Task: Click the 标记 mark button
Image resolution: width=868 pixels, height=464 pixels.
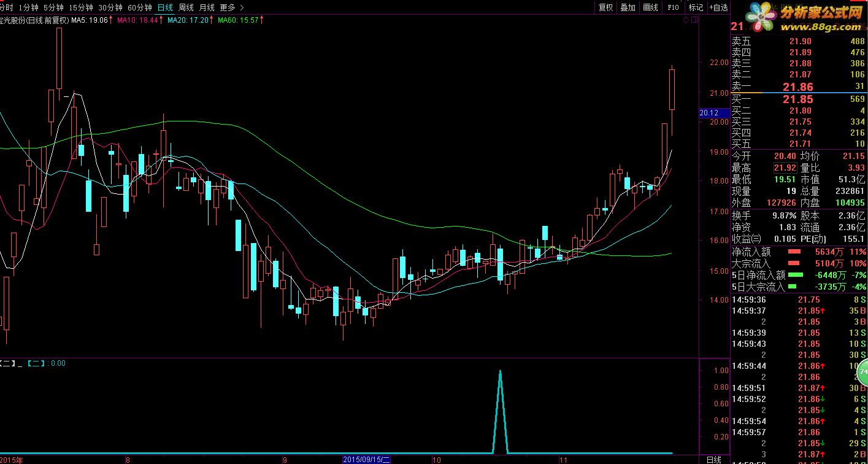Action: 696,7
